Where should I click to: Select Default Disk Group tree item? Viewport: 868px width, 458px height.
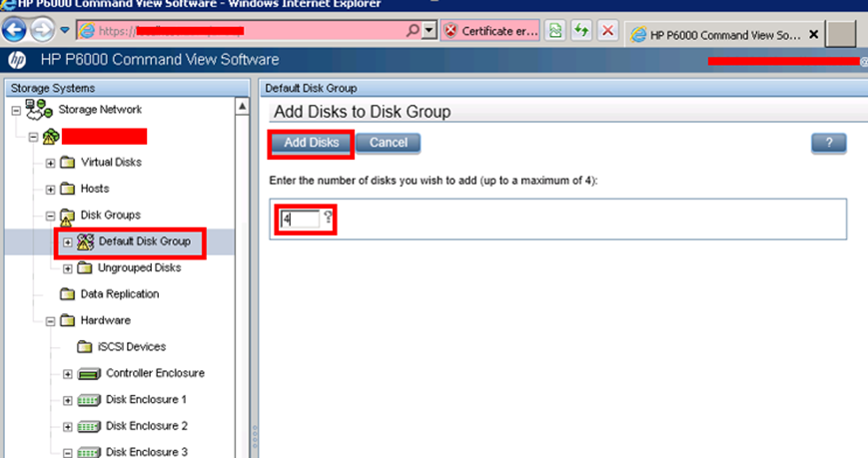point(145,241)
